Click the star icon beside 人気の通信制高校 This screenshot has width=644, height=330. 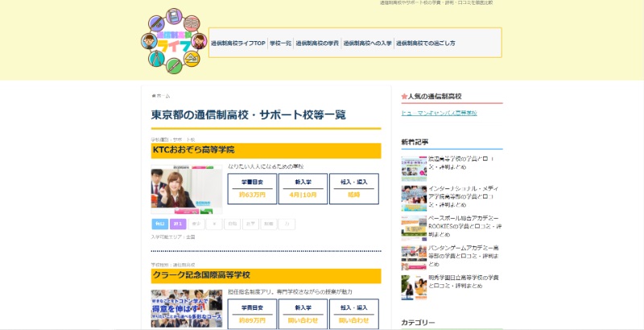pos(404,97)
